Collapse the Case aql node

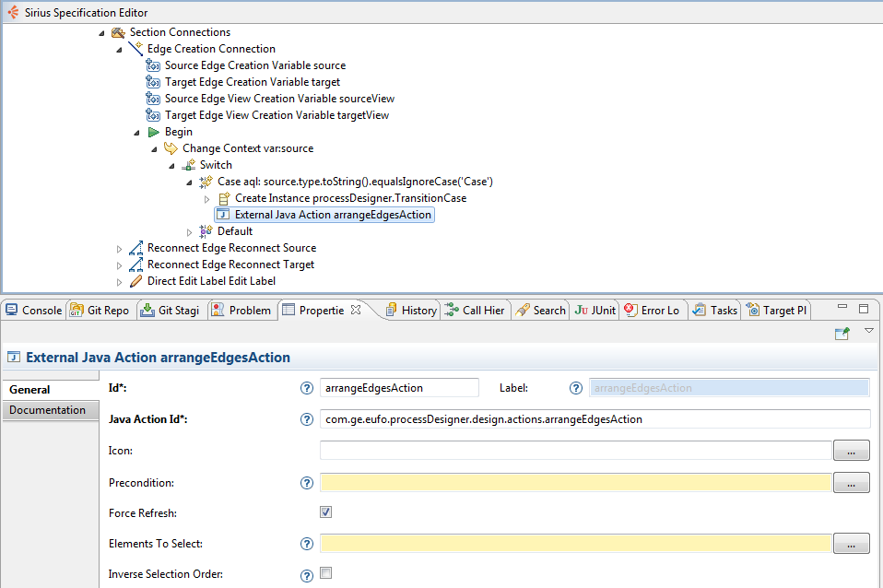[189, 182]
